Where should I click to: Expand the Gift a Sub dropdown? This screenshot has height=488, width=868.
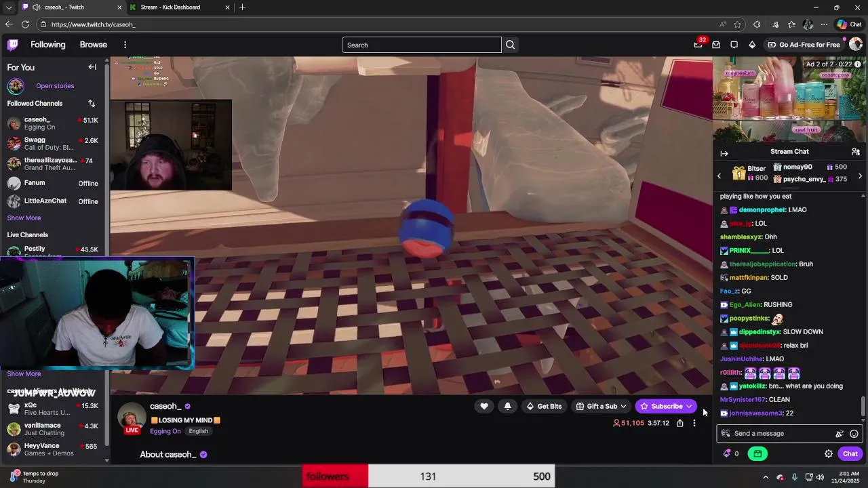601,407
